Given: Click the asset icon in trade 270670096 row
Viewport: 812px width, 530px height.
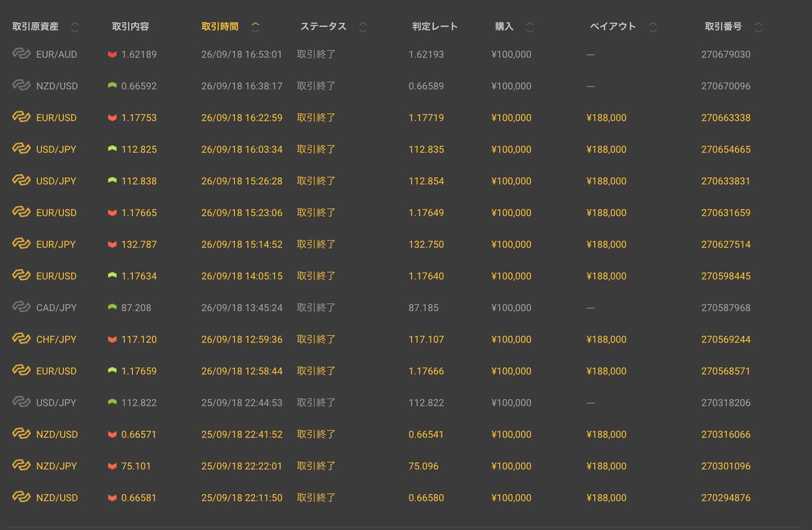Looking at the screenshot, I should 21,86.
